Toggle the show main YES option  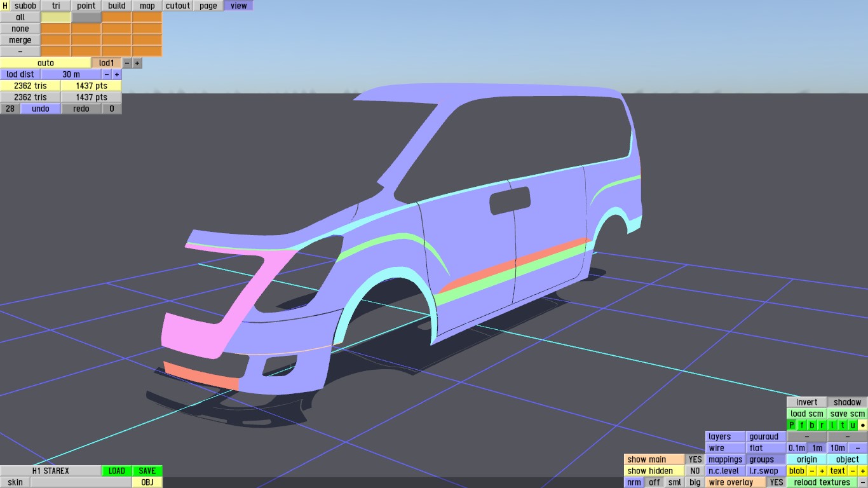click(695, 459)
